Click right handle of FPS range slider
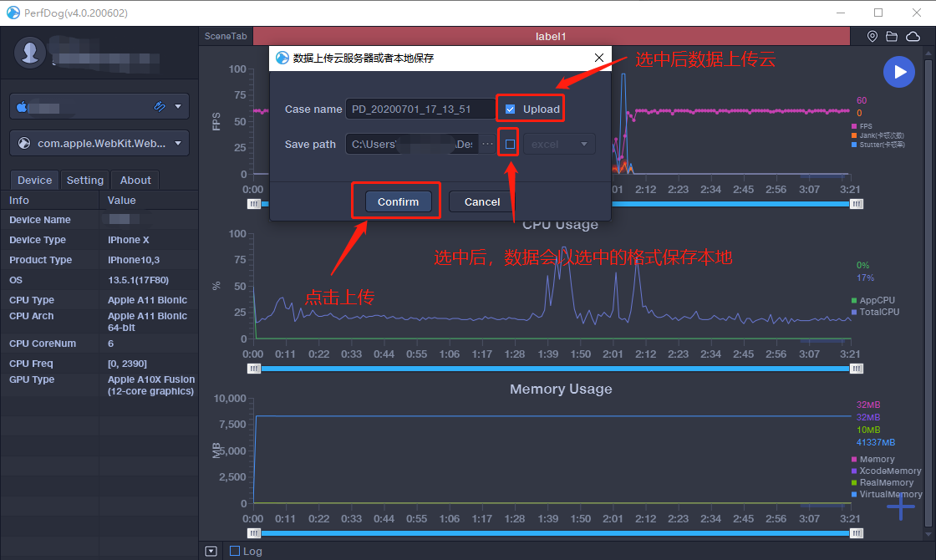Viewport: 936px width, 560px height. (x=857, y=204)
